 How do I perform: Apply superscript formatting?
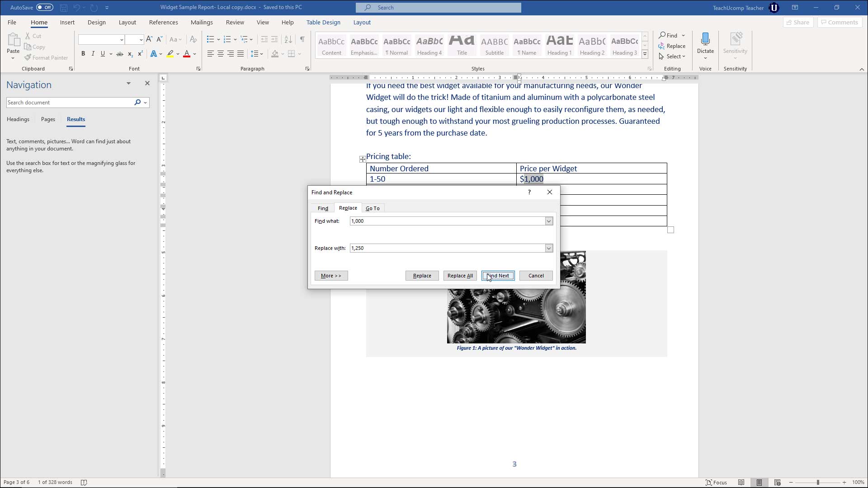click(140, 54)
